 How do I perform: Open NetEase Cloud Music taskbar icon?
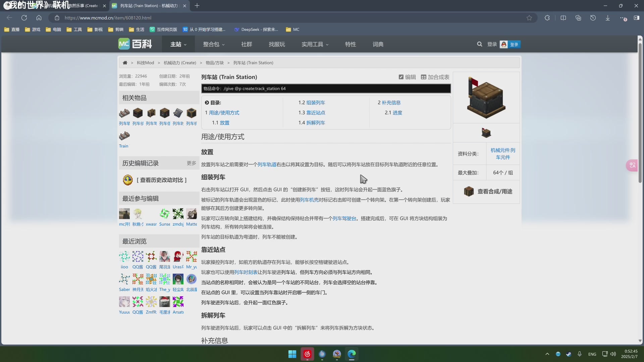(x=307, y=354)
